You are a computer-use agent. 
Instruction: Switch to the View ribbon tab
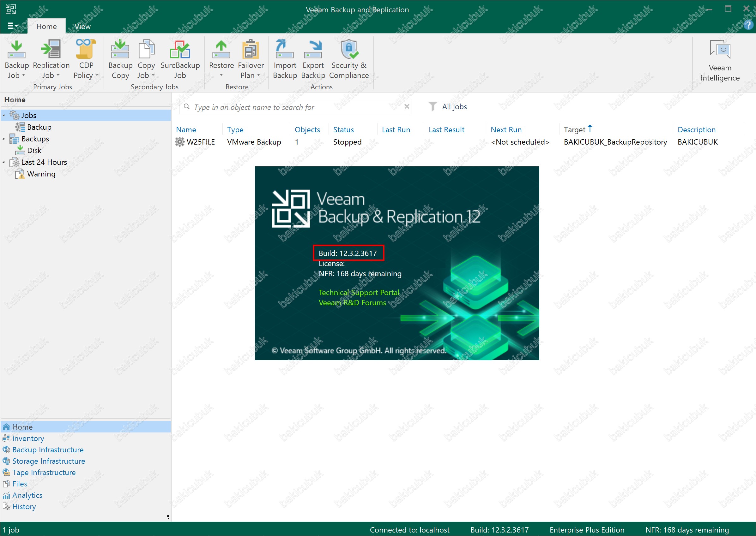[x=82, y=27]
